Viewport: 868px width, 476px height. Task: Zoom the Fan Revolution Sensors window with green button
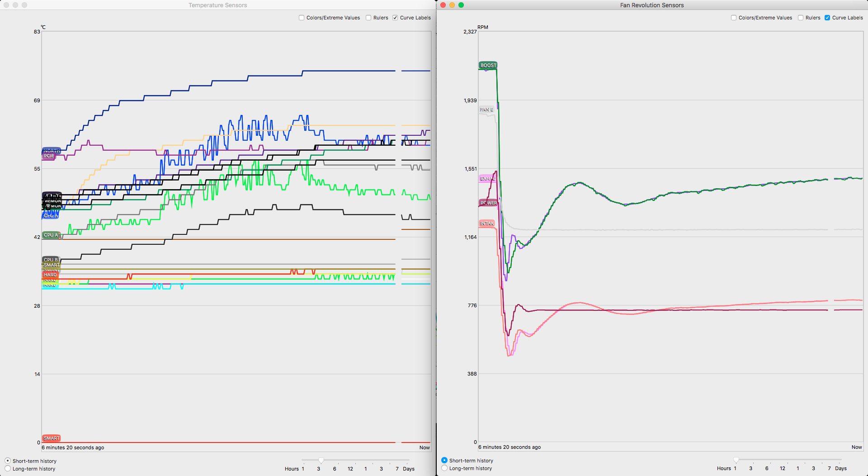(461, 5)
